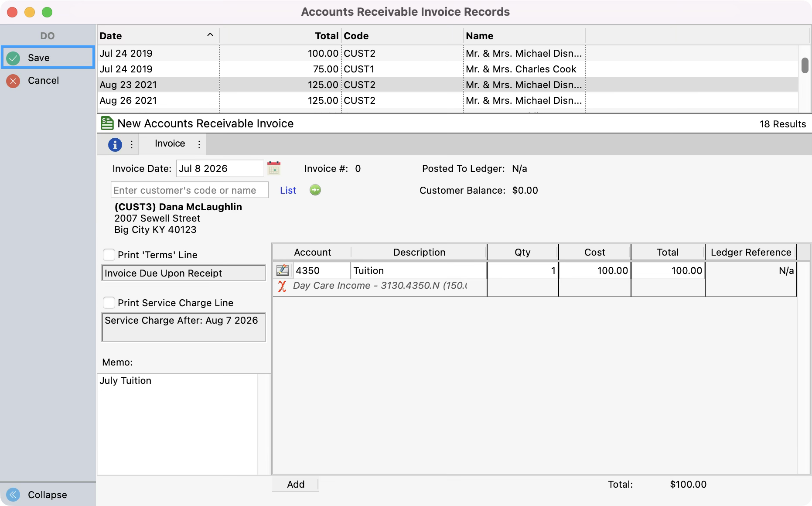Click the Ledger Reference column header
The image size is (812, 506).
point(751,252)
